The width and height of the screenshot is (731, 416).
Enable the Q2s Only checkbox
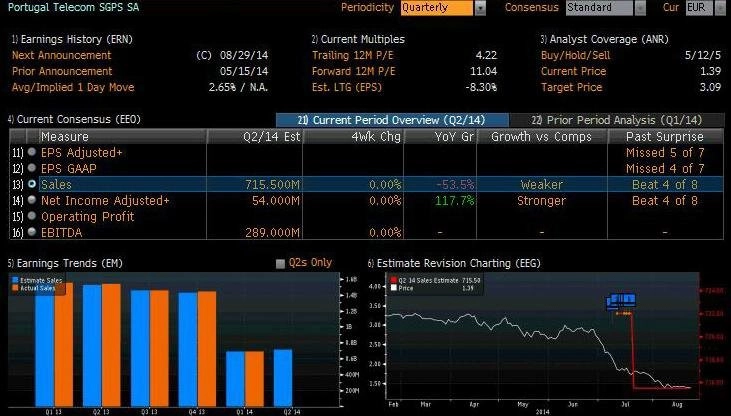tap(280, 264)
